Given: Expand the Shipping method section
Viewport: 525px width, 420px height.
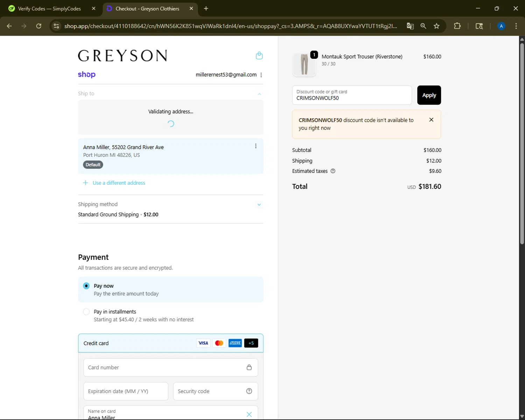Looking at the screenshot, I should [x=259, y=205].
